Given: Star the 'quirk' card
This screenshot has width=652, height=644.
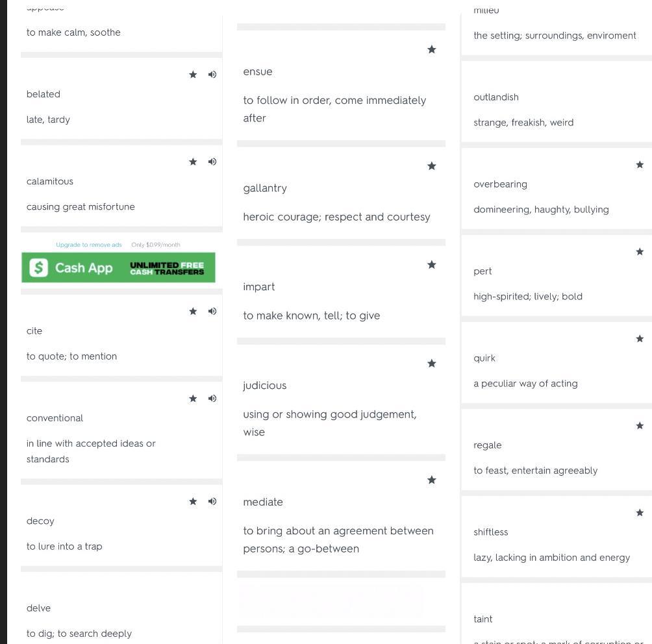Looking at the screenshot, I should pos(640,338).
